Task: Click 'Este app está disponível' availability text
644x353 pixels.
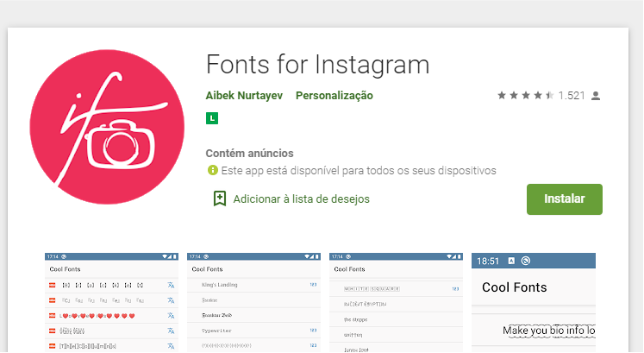Action: [359, 171]
